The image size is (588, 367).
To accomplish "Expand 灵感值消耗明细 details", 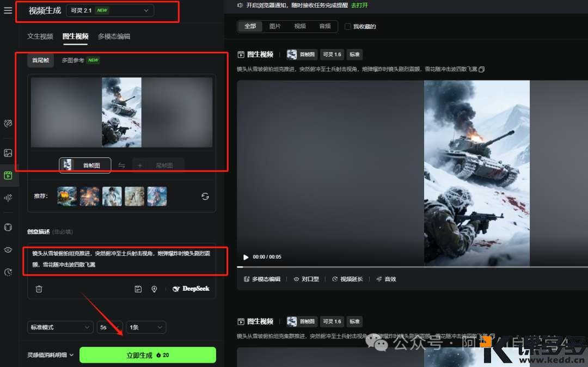I will [x=51, y=355].
